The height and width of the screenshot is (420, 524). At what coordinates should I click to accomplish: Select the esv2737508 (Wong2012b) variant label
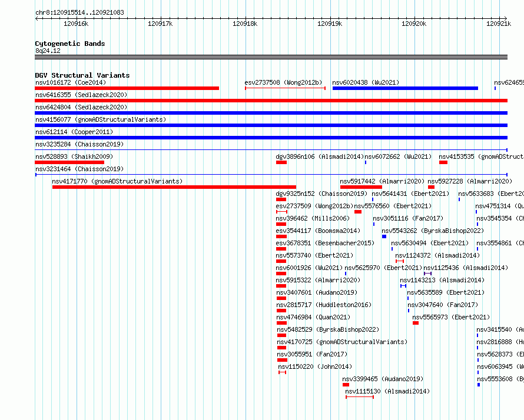point(283,82)
